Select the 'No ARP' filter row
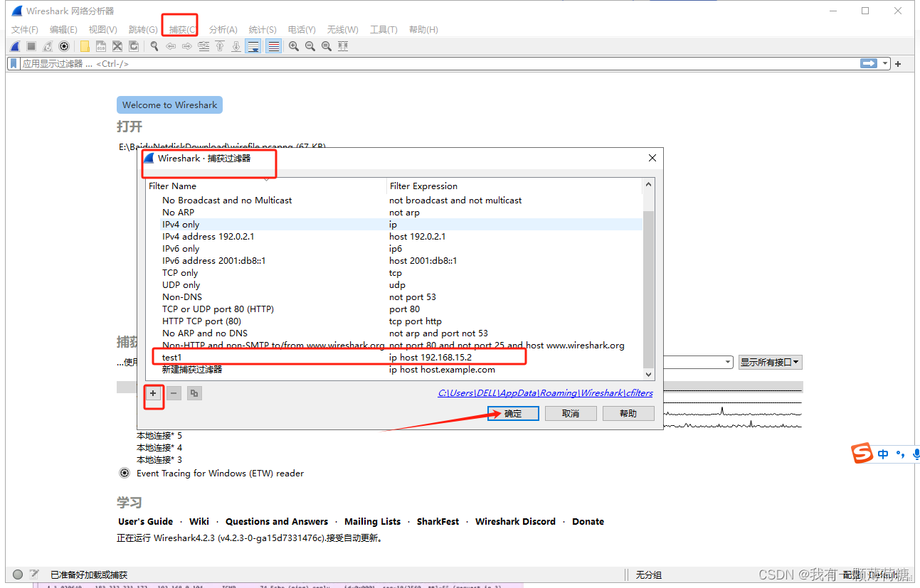The image size is (920, 588). [394, 212]
